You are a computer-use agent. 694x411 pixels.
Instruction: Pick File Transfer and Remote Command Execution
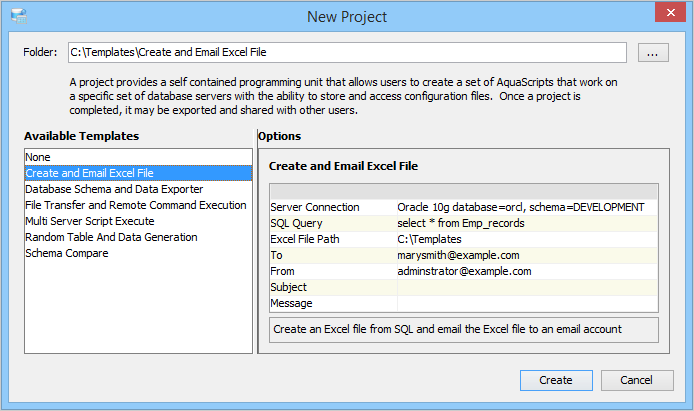click(x=135, y=205)
